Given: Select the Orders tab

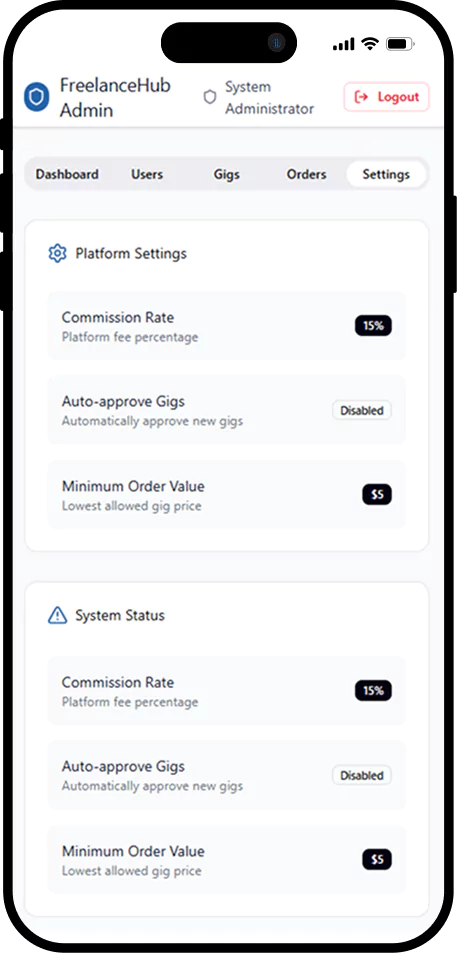Looking at the screenshot, I should pos(306,174).
